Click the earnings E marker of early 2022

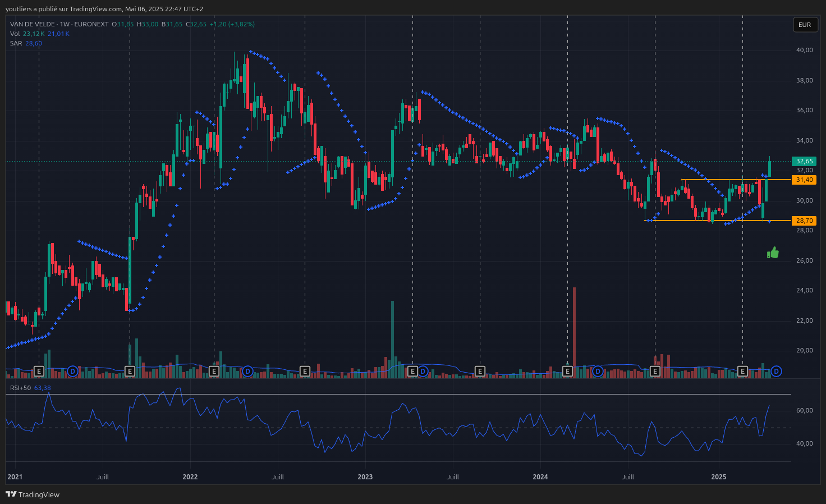point(214,371)
